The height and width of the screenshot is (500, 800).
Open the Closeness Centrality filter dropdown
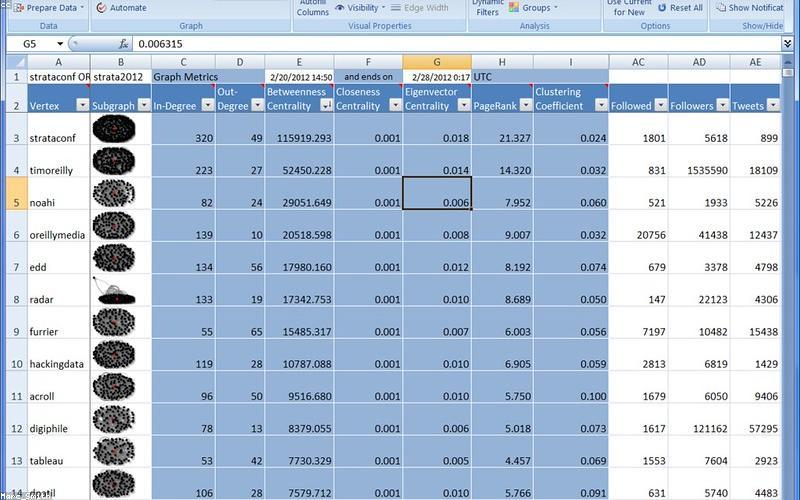(x=395, y=105)
